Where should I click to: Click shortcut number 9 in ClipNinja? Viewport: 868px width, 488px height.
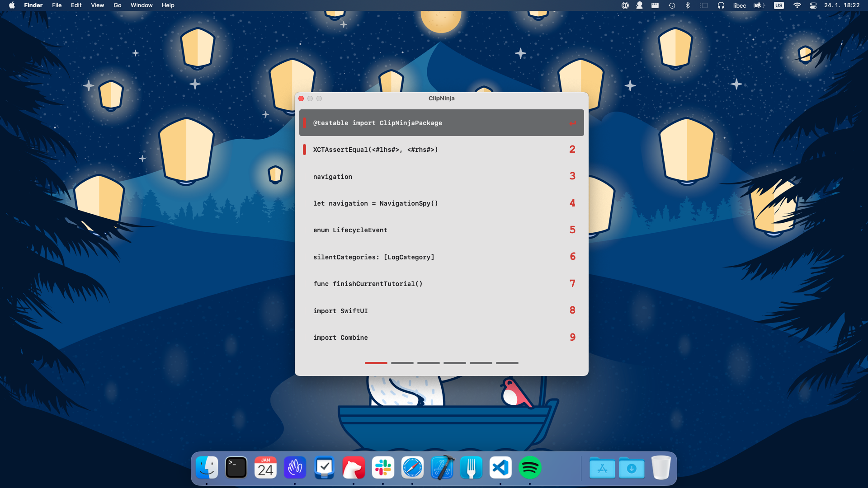pos(572,337)
